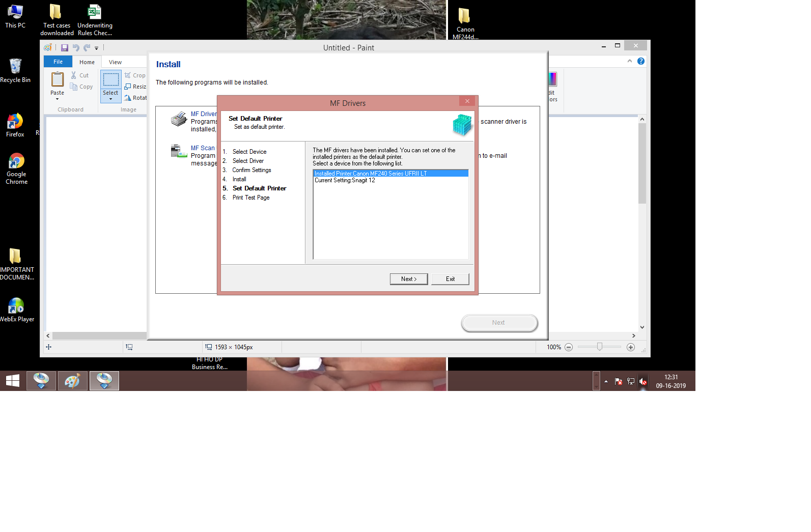Click the Windows Start button
The width and height of the screenshot is (811, 532).
coord(13,381)
